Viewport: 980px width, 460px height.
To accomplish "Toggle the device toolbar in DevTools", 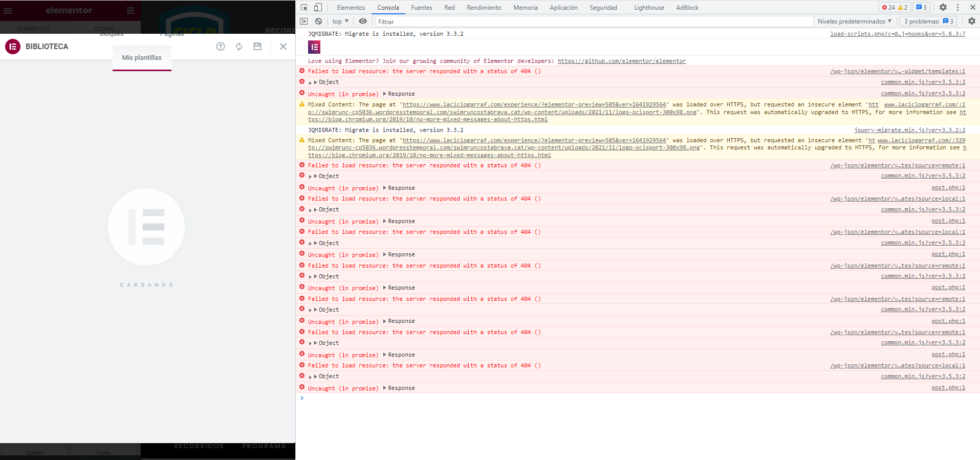I will coord(318,7).
